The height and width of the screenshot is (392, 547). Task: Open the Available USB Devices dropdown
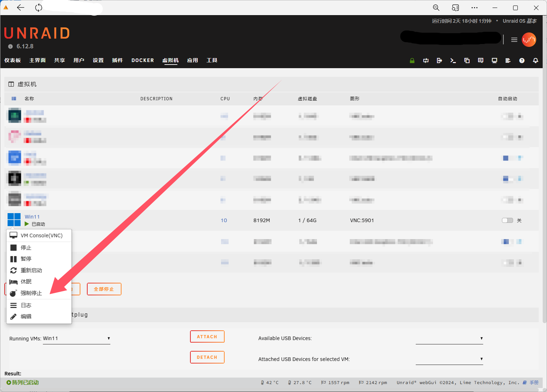(449, 339)
